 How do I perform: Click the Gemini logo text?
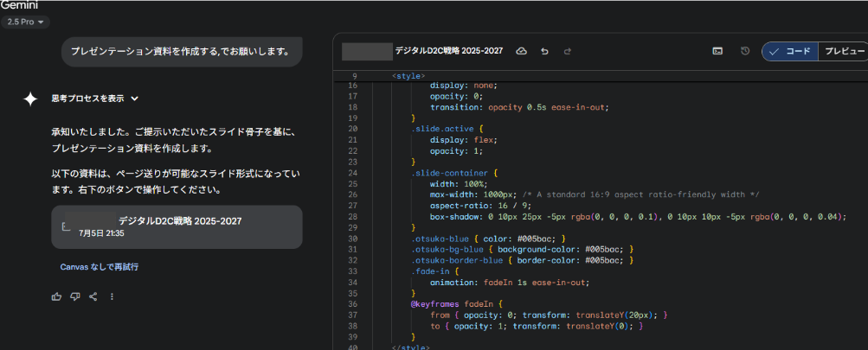(x=19, y=4)
